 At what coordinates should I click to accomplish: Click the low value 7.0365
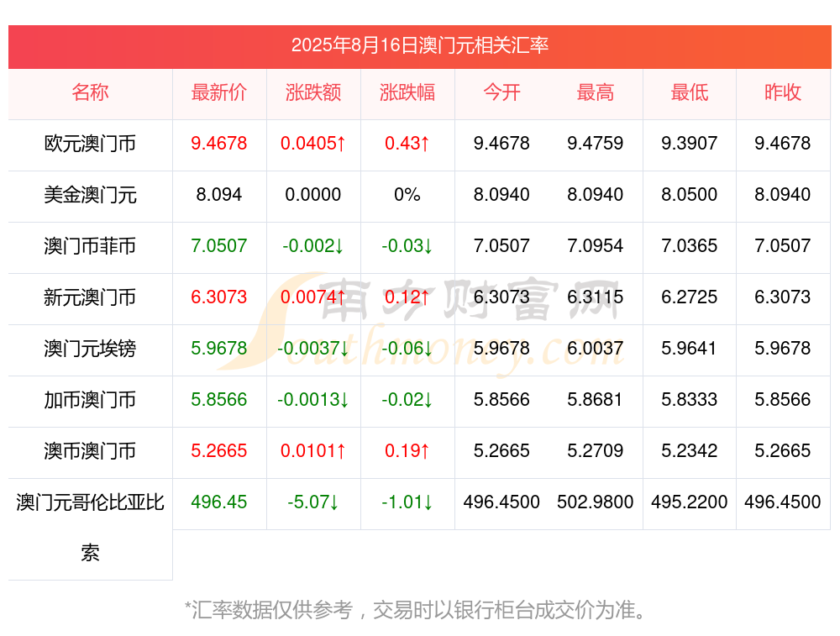click(x=690, y=246)
